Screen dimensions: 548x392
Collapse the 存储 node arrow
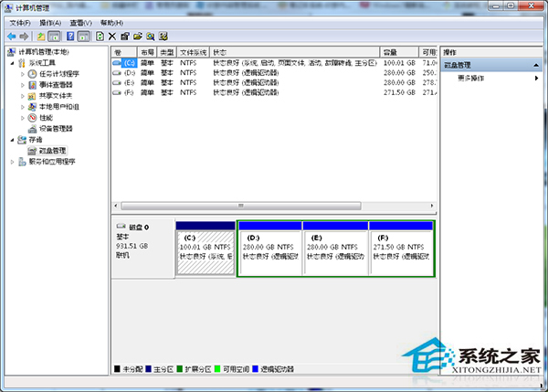click(x=12, y=140)
